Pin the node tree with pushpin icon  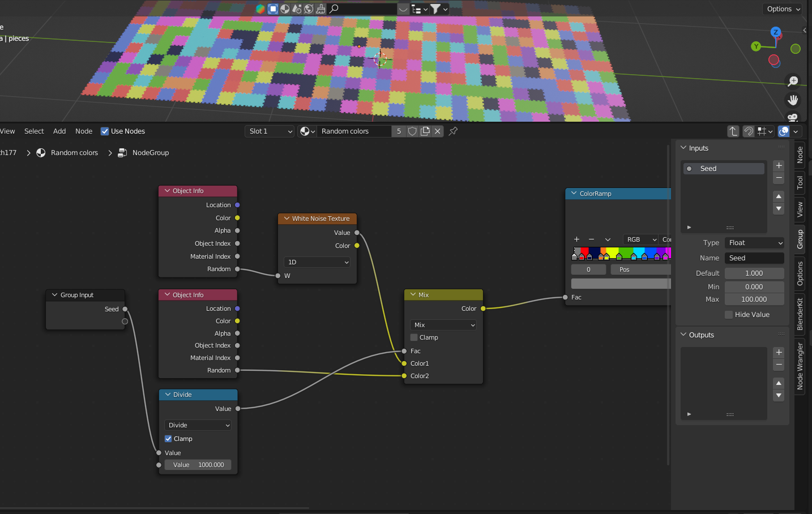pos(453,131)
